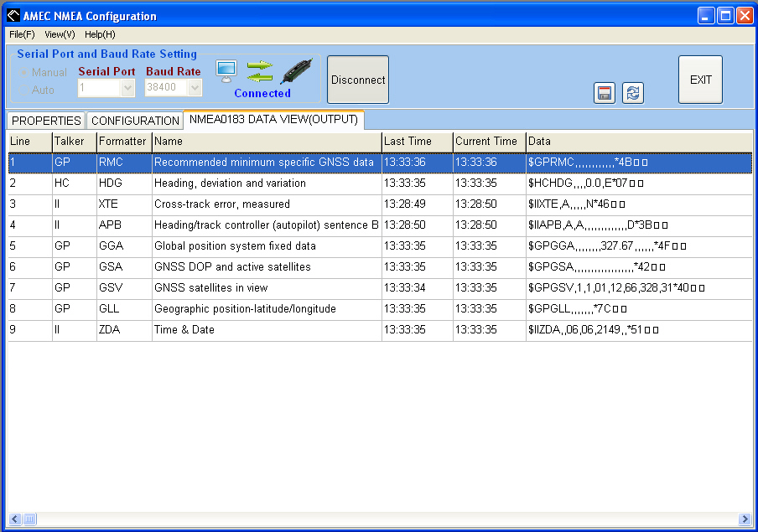Viewport: 758px width, 532px height.
Task: Switch to the PROPERTIES tab
Action: pos(46,121)
